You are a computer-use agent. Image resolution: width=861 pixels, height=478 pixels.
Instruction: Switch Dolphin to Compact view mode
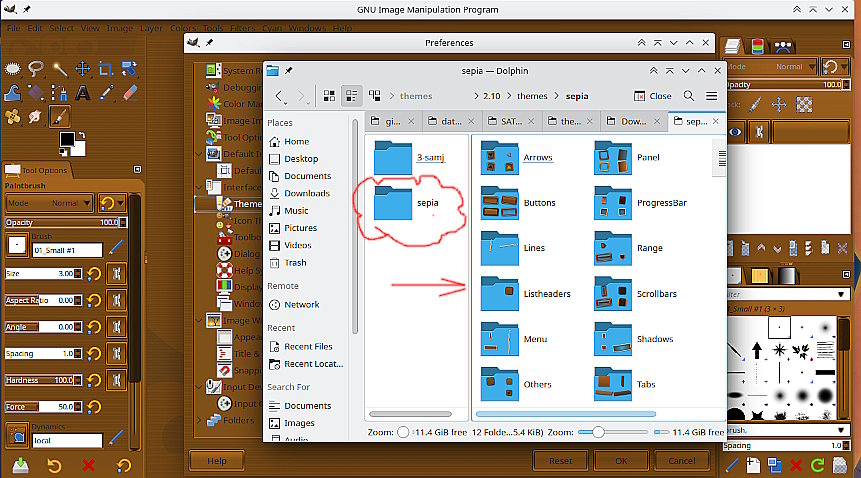[351, 96]
